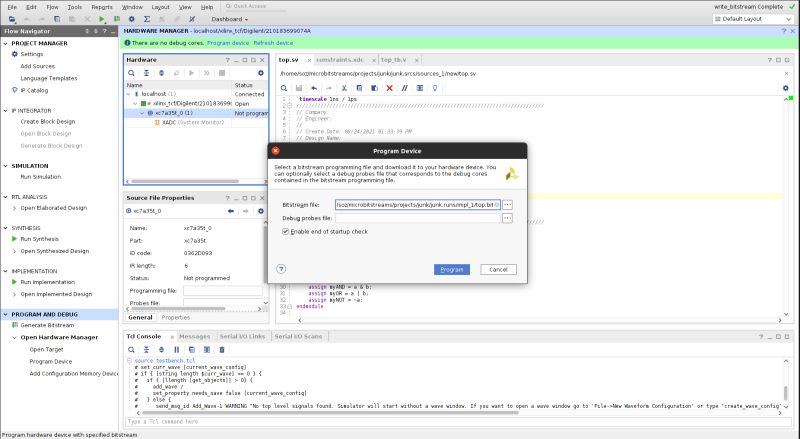Select XADC (System Monitor) row

coord(196,123)
